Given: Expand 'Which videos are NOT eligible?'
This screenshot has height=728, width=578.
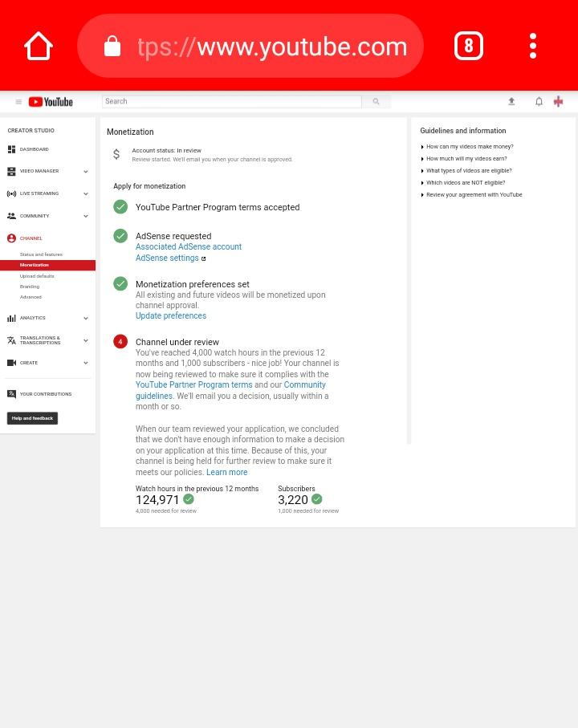Looking at the screenshot, I should [463, 183].
